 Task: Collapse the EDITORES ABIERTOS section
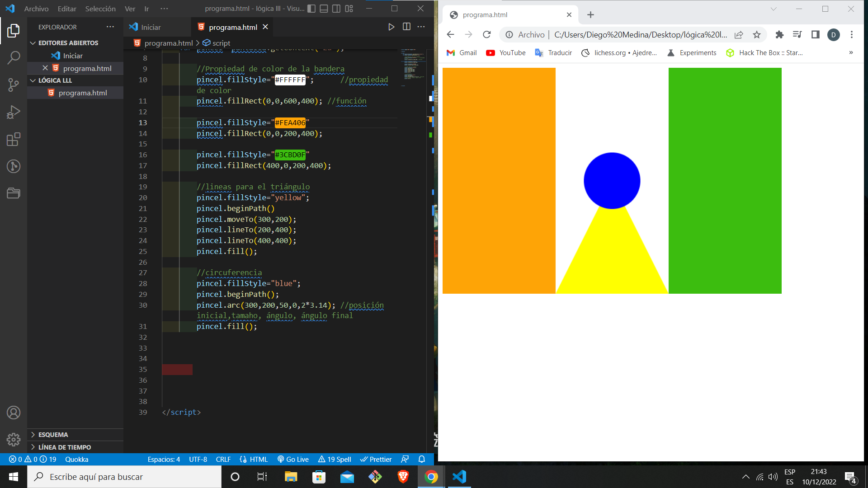(75, 43)
